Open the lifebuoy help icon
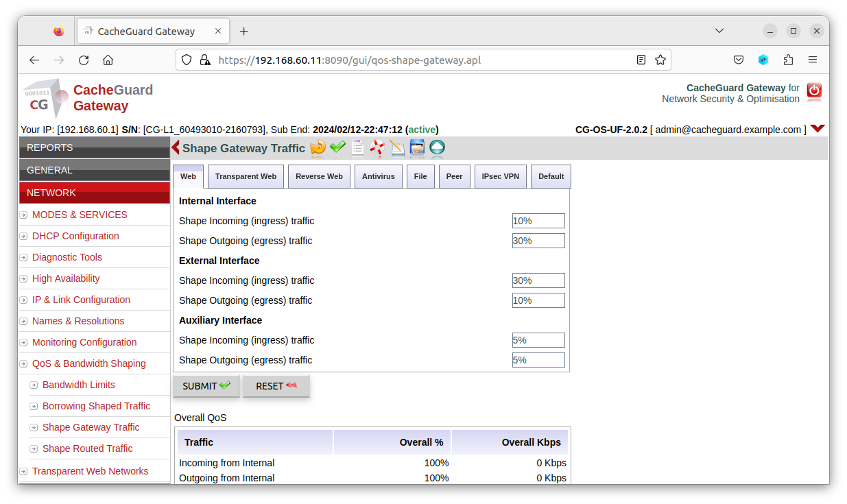Viewport: 847px width, 504px height. 377,147
